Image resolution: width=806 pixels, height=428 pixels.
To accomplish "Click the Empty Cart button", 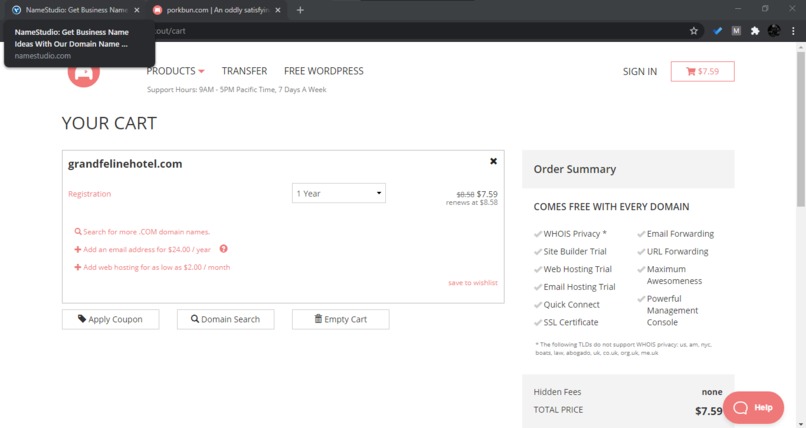I will (x=341, y=319).
